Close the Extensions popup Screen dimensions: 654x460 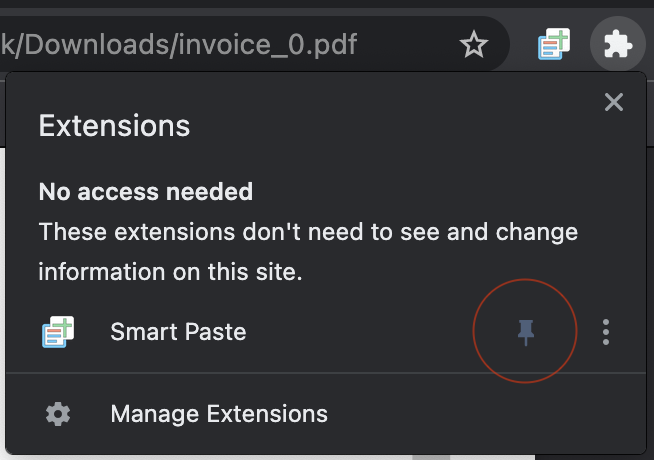(614, 102)
